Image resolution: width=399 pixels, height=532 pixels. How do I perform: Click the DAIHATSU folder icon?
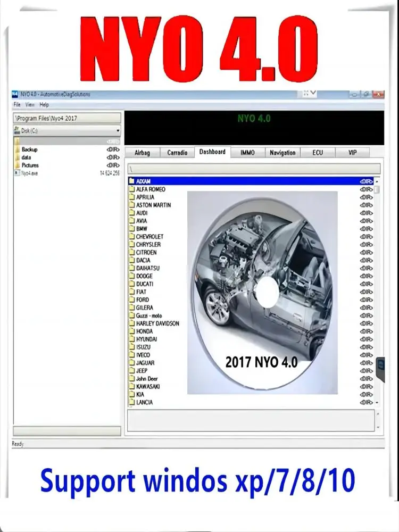point(132,268)
